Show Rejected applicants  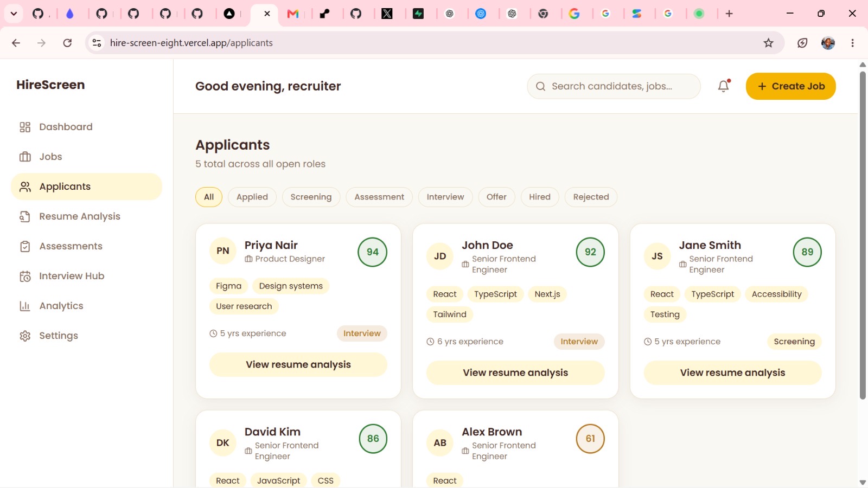click(x=591, y=197)
